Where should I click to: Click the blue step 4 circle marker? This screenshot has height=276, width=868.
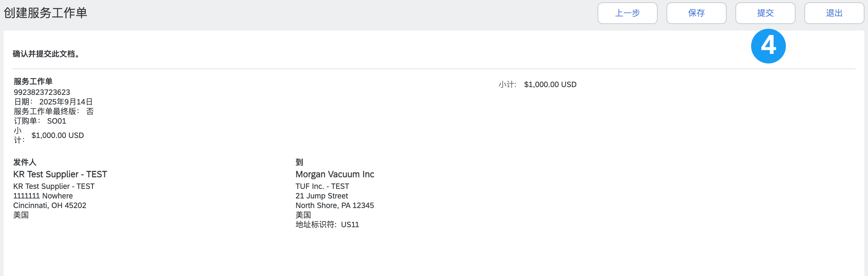click(x=768, y=46)
